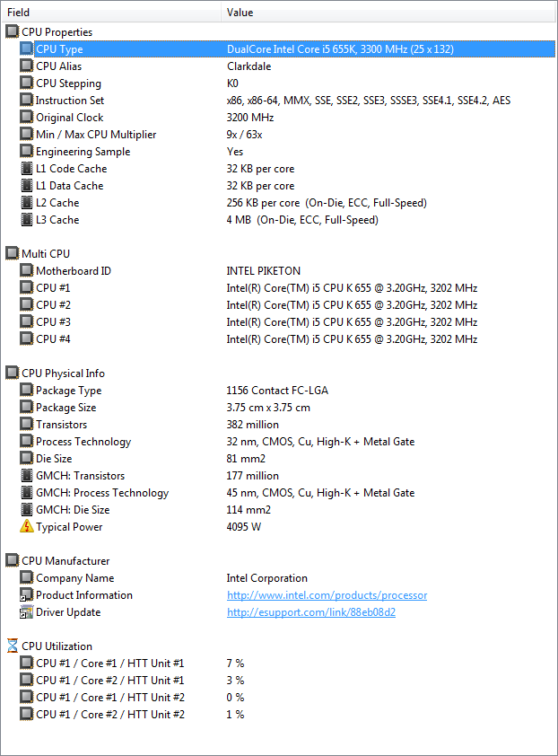Click the CPU Manufacturer group icon
The height and width of the screenshot is (756, 558).
click(x=12, y=561)
